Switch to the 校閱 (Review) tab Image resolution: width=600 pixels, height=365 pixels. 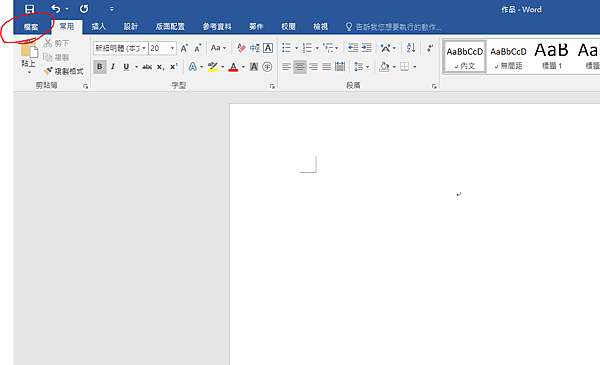[288, 26]
